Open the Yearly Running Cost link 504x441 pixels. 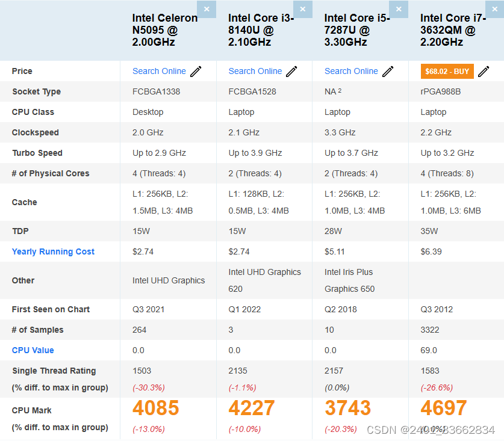(x=53, y=251)
